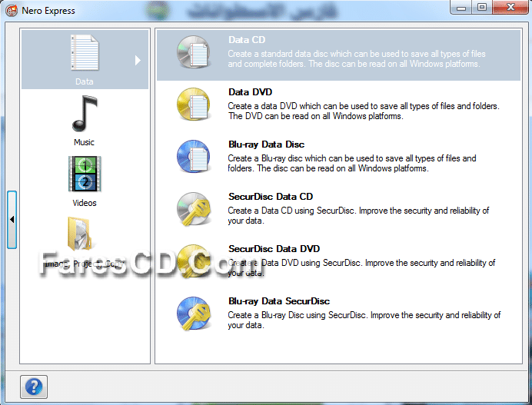The height and width of the screenshot is (405, 532).
Task: Click description 'Create a standard data disc'
Action: point(356,58)
